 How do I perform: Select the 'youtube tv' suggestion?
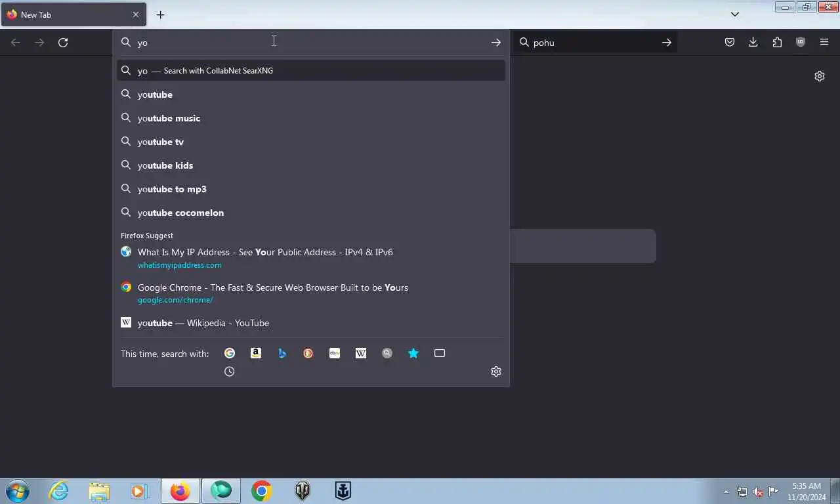311,142
